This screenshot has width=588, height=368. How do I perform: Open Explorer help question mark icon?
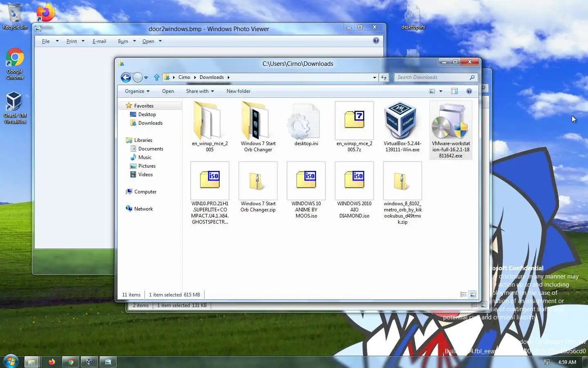tap(469, 91)
